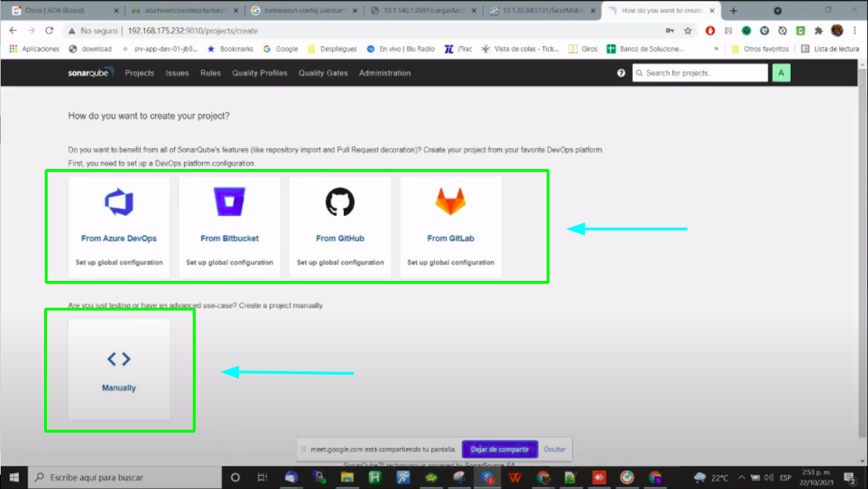Click the Windows Start button
Screen dimensions: 868x489
click(x=14, y=477)
